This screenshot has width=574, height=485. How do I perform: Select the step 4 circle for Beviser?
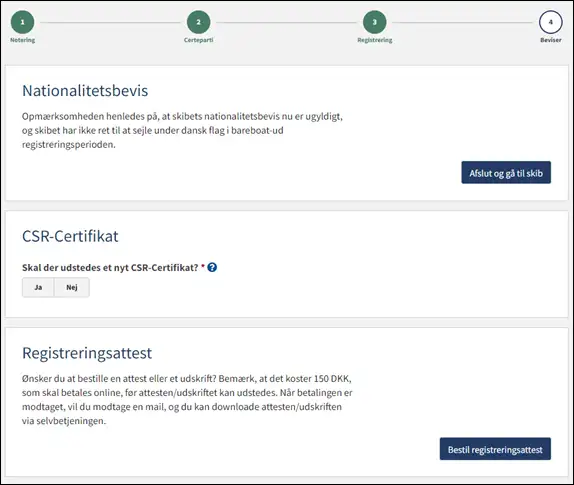tap(551, 22)
